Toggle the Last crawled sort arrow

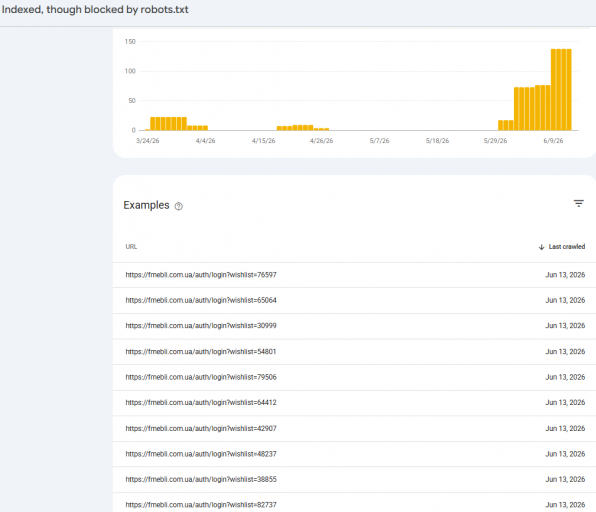coord(541,247)
